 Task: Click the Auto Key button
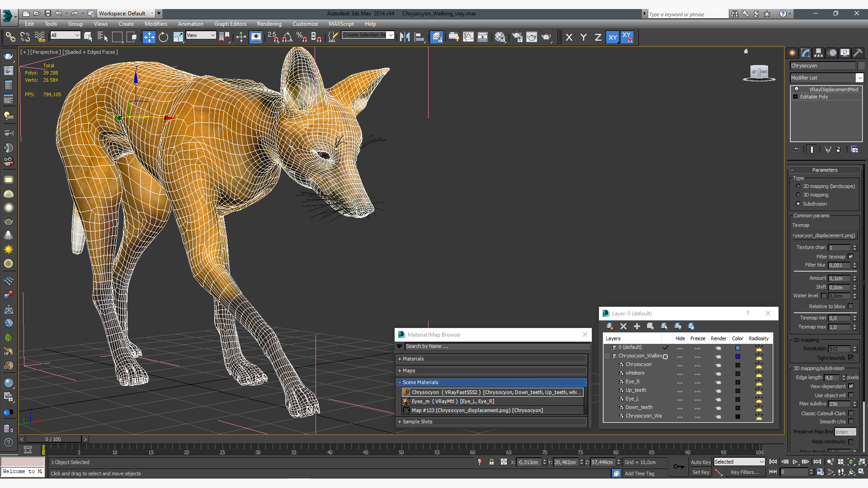[x=700, y=462]
